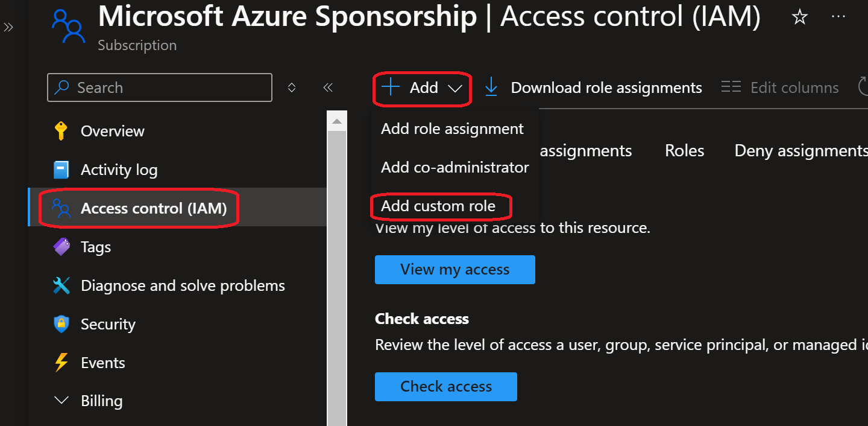Viewport: 868px width, 426px height.
Task: Expand the far-left portal menu chevrons
Action: click(8, 27)
